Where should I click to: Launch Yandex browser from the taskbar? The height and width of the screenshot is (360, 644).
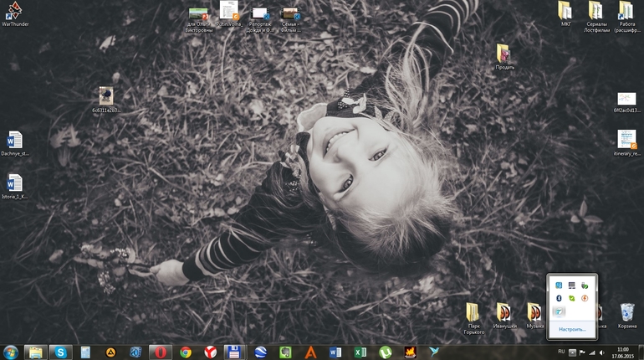(212, 352)
